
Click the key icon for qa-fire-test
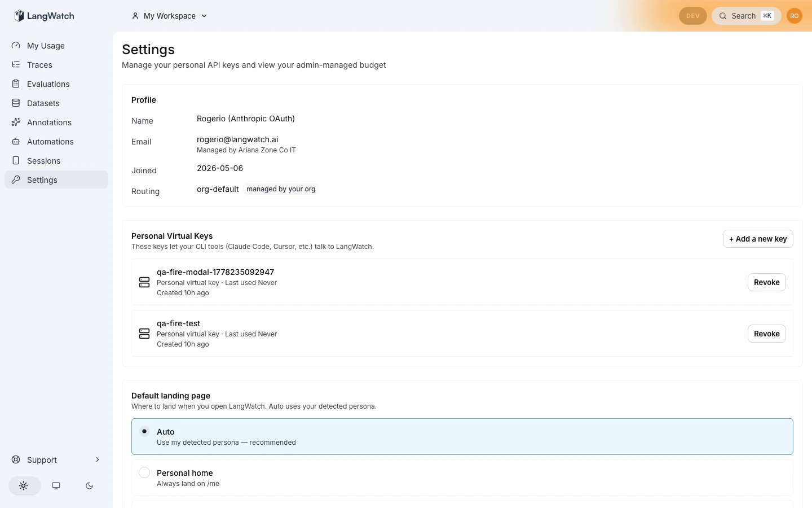click(144, 334)
